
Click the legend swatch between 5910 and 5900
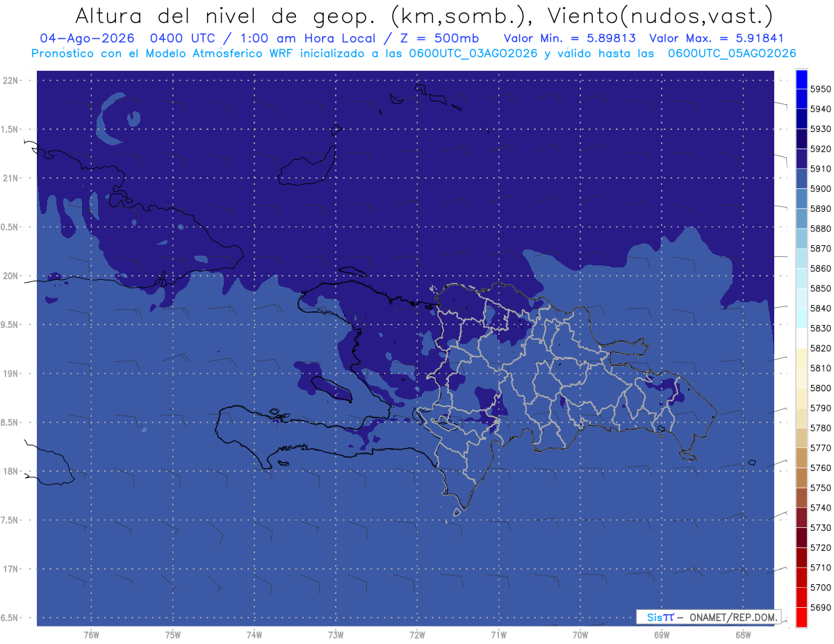(801, 179)
